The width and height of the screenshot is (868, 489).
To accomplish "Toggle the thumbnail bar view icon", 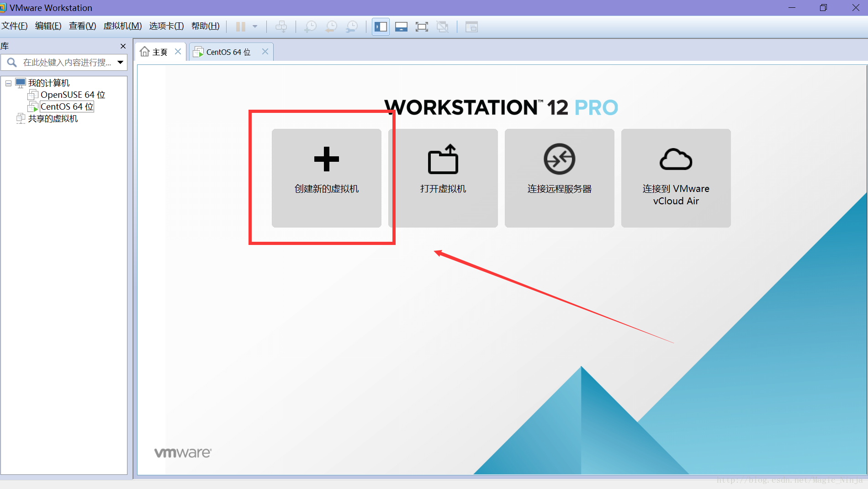I will click(401, 27).
